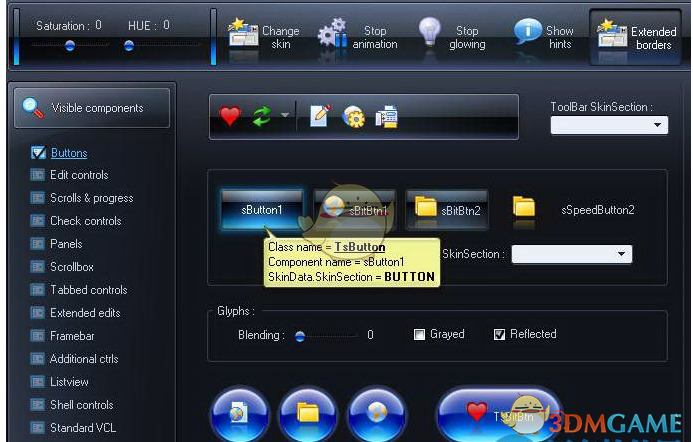Select Edit controls in the sidebar
Viewport: 693px width, 442px height.
click(79, 175)
